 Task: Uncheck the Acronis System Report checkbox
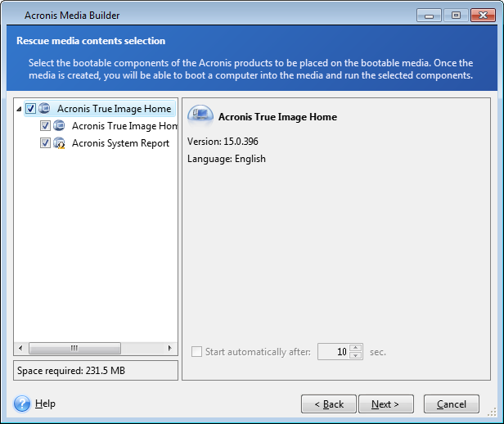(x=45, y=142)
